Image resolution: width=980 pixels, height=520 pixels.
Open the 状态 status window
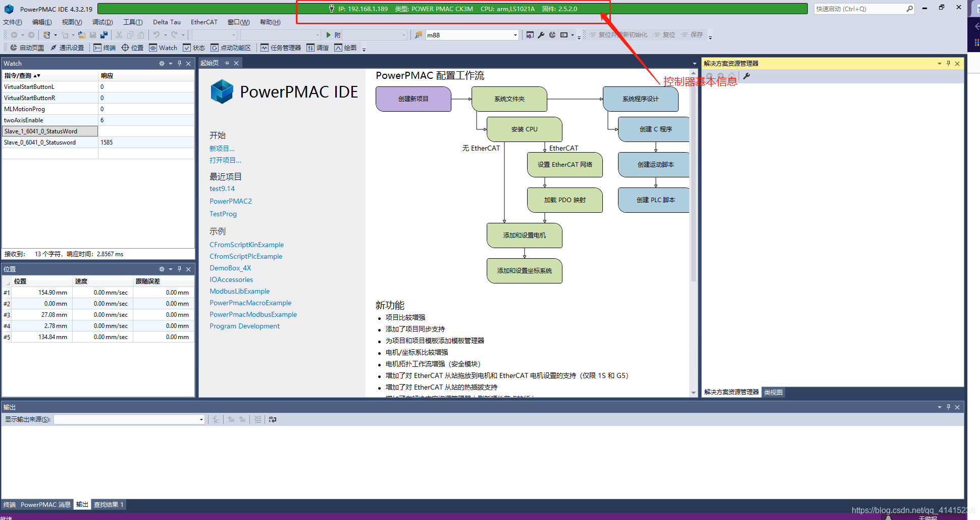194,48
